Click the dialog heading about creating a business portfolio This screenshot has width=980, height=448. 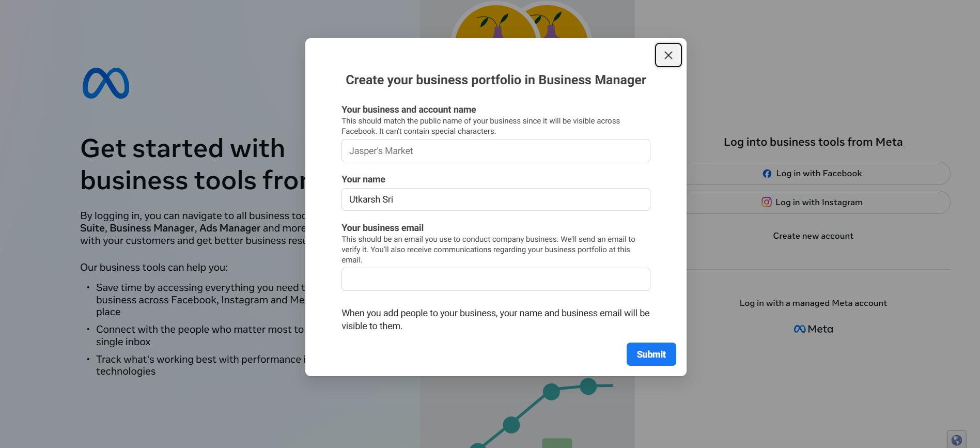click(495, 80)
